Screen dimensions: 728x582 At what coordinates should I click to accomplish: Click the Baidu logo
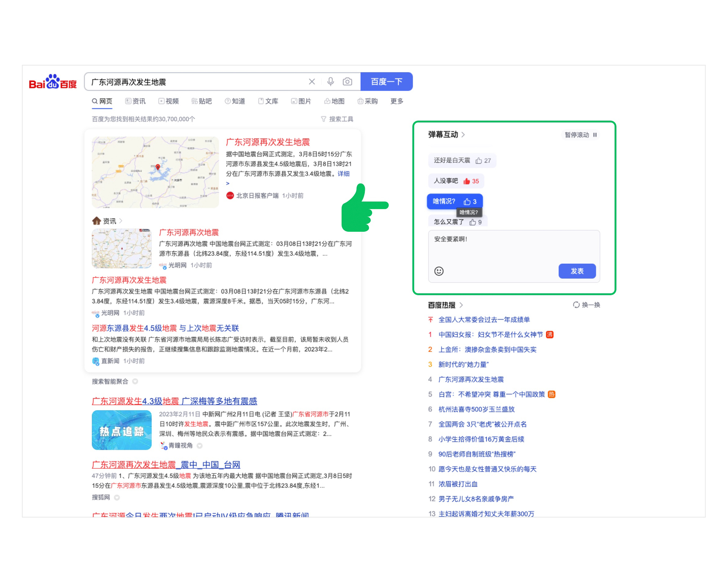pos(53,82)
